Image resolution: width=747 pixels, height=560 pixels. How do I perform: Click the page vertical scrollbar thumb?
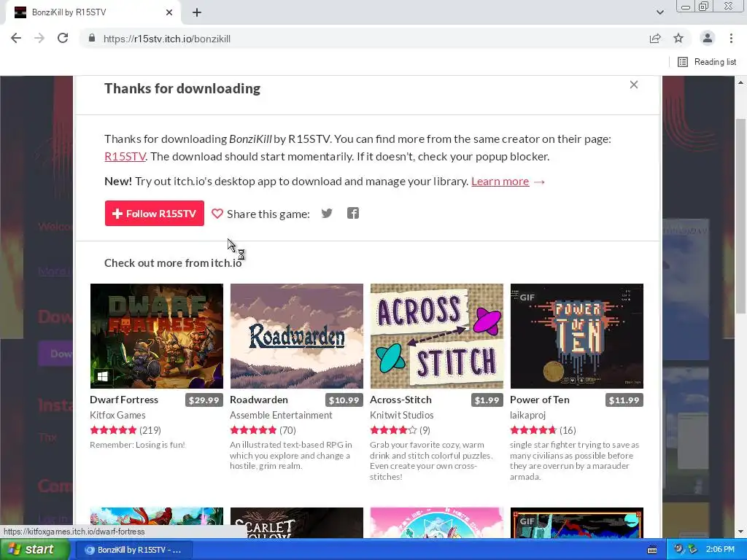[x=741, y=216]
